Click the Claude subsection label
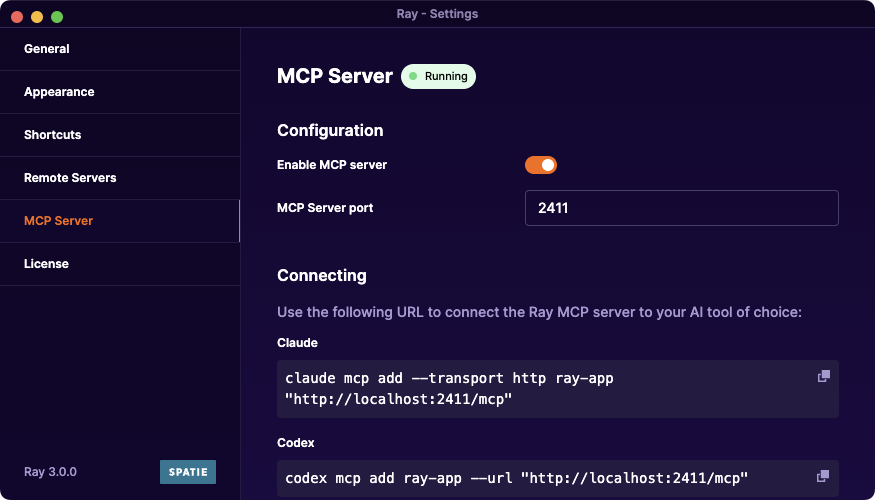 pyautogui.click(x=297, y=343)
